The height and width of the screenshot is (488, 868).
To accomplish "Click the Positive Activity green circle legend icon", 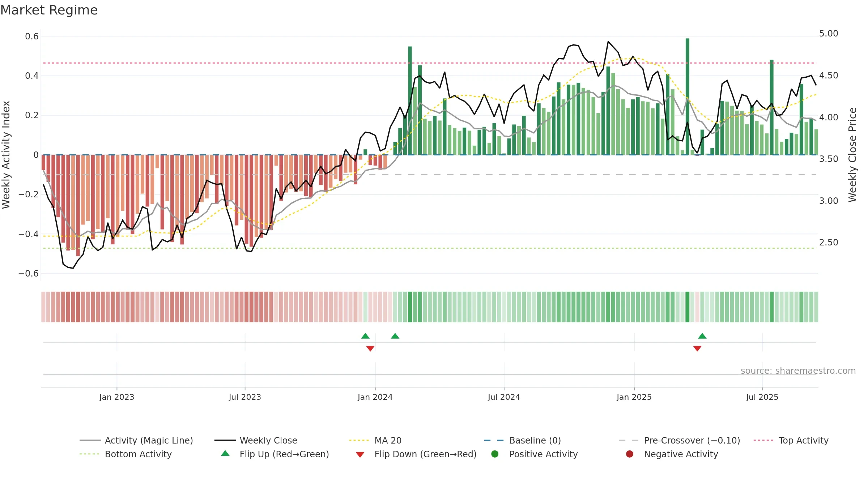I will tap(495, 454).
